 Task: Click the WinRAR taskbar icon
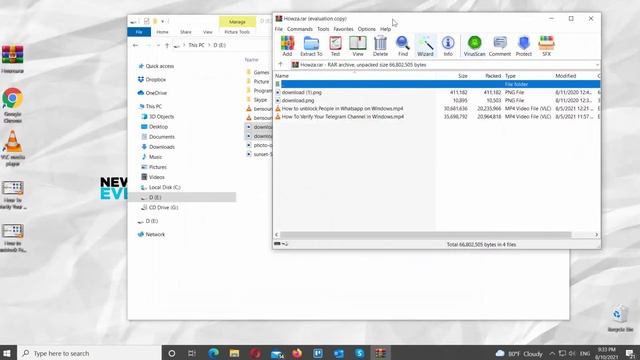(x=380, y=353)
